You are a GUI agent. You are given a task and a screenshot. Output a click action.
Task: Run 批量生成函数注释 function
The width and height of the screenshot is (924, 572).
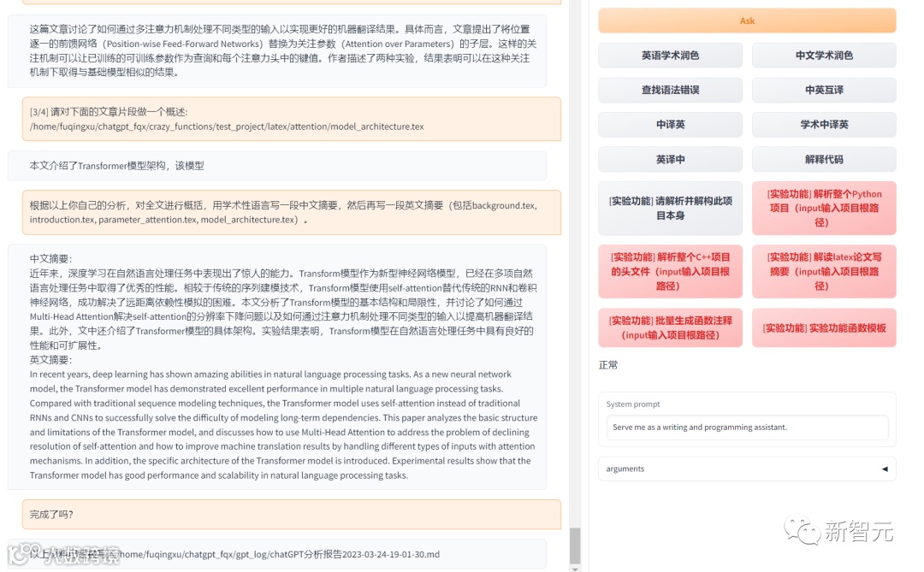pos(670,328)
